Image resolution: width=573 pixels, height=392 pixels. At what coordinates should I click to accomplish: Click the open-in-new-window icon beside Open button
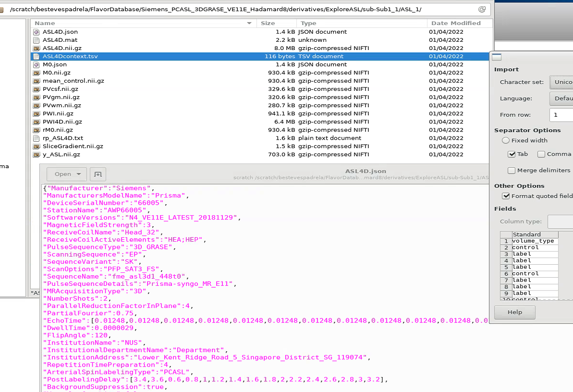point(98,174)
